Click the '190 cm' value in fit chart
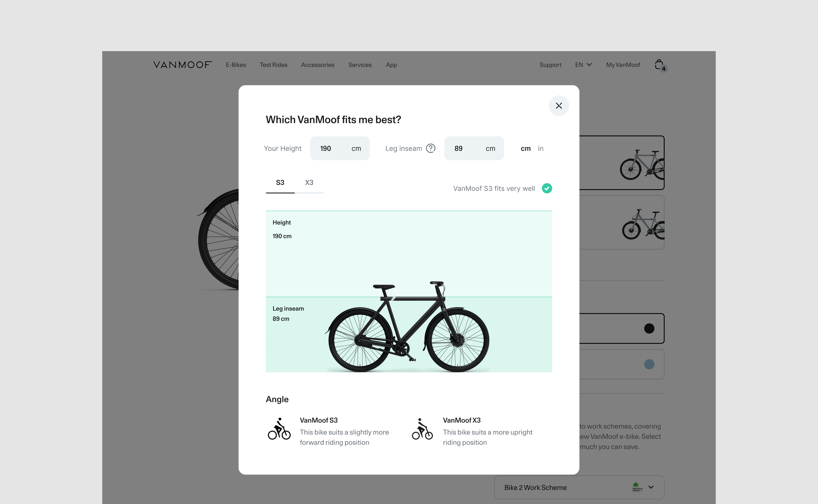Screen dimensions: 818x504 [x=282, y=236]
